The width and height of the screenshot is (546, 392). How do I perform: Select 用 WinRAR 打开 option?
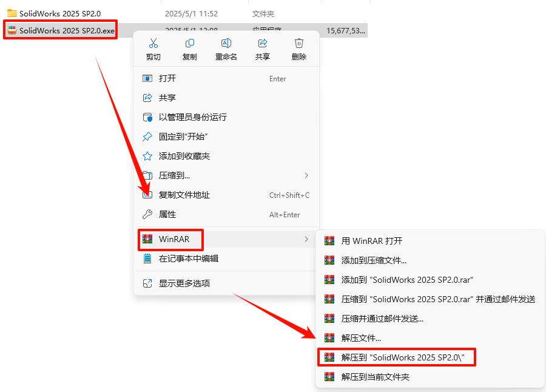pyautogui.click(x=430, y=241)
